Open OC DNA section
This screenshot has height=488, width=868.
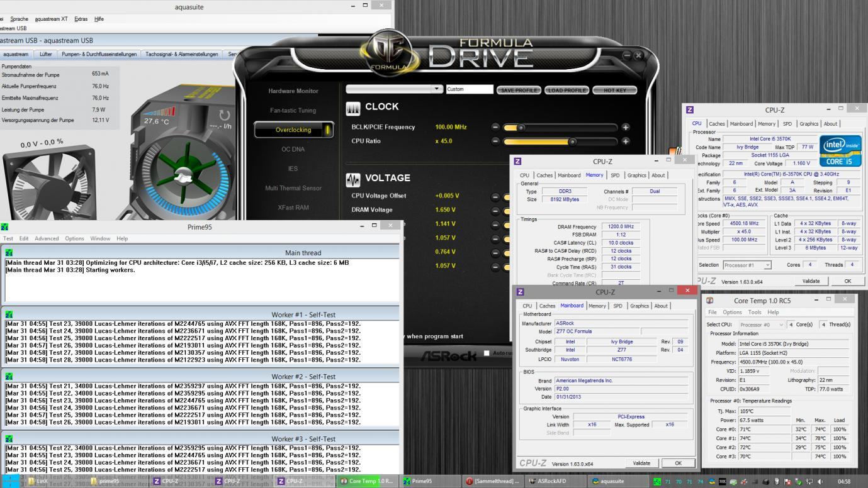coord(293,149)
